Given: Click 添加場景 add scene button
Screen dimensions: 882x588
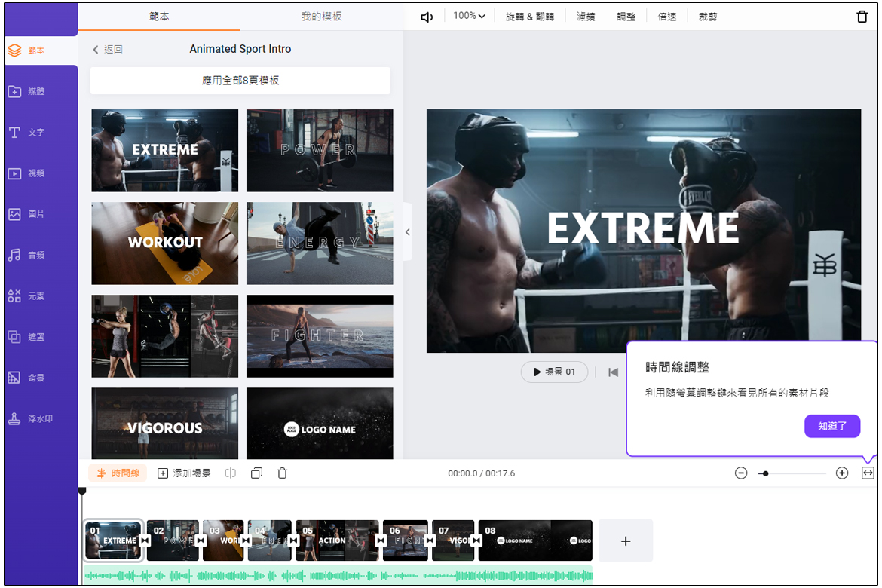Looking at the screenshot, I should [x=184, y=473].
